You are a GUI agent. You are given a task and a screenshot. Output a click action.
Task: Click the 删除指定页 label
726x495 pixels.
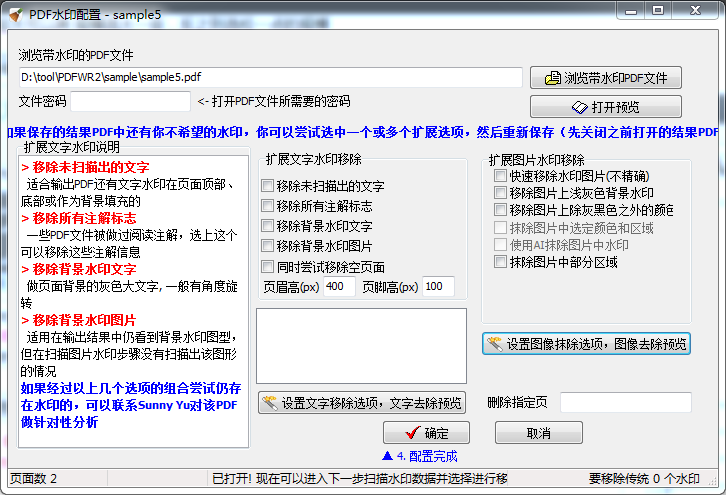[x=517, y=402]
